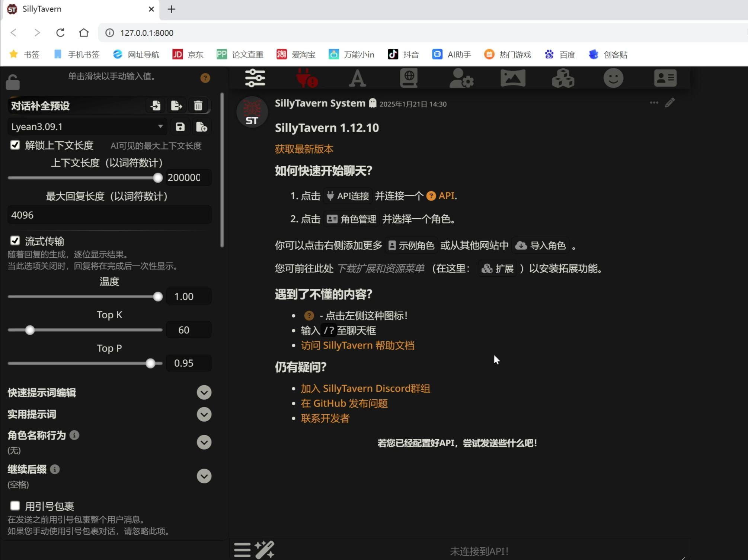Open the API connection plug icon
The width and height of the screenshot is (748, 560).
tap(307, 78)
